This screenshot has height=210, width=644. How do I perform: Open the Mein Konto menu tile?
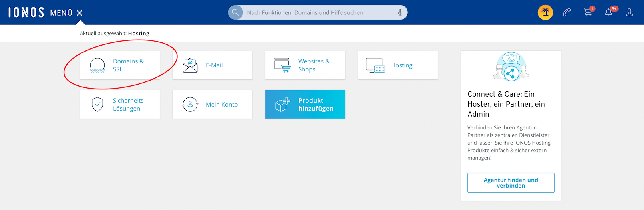pos(213,104)
